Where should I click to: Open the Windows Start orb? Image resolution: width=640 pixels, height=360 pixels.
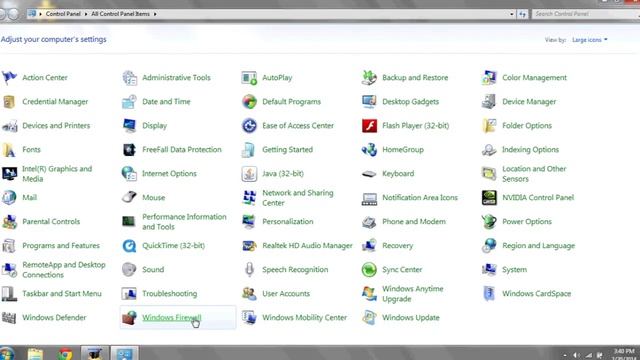coord(7,353)
